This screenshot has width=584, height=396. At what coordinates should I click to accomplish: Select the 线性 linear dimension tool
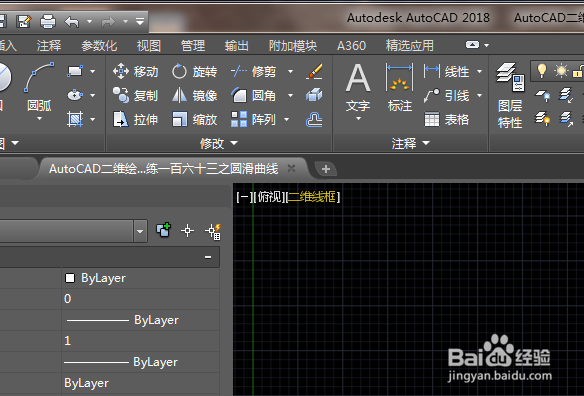pyautogui.click(x=447, y=71)
